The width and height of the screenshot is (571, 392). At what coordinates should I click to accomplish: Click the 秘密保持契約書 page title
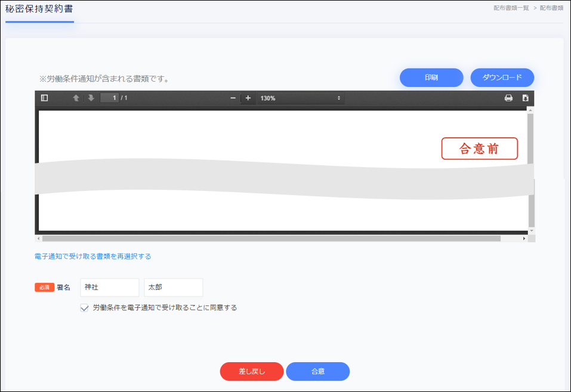(x=39, y=9)
